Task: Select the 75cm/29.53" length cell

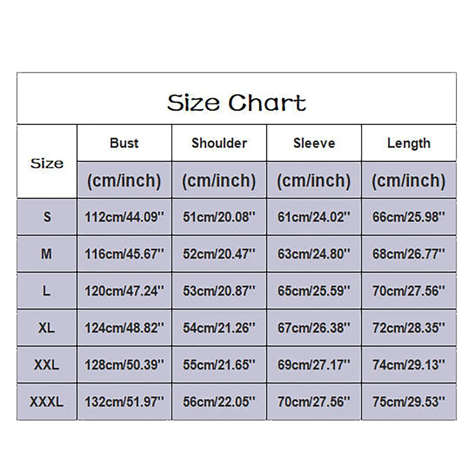Action: tap(409, 402)
